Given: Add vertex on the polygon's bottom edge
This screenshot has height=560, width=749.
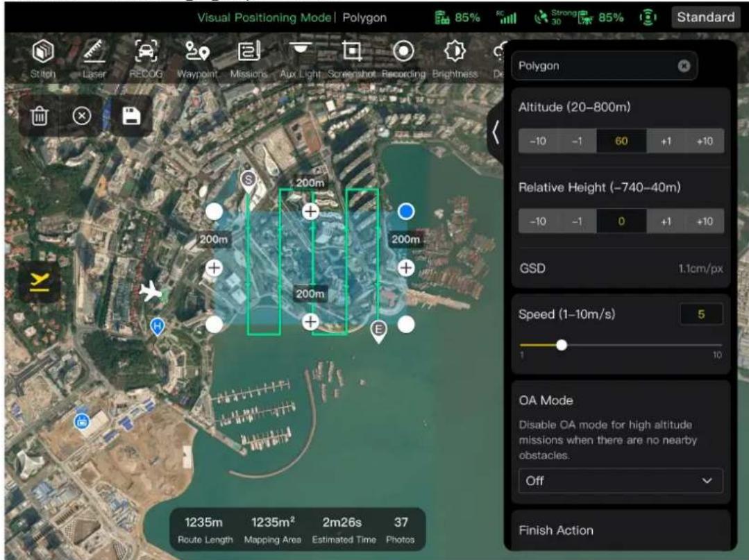Looking at the screenshot, I should click(310, 322).
